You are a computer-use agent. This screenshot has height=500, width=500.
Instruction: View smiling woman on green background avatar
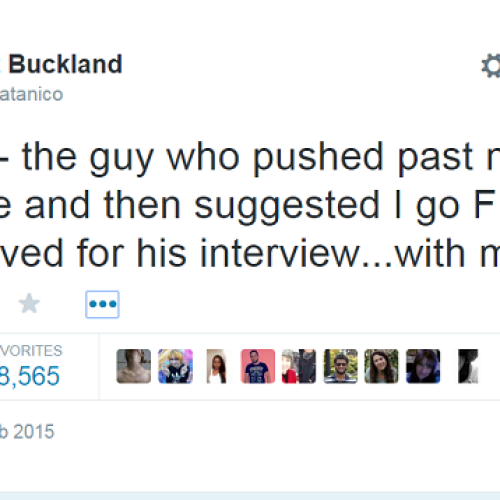(382, 366)
